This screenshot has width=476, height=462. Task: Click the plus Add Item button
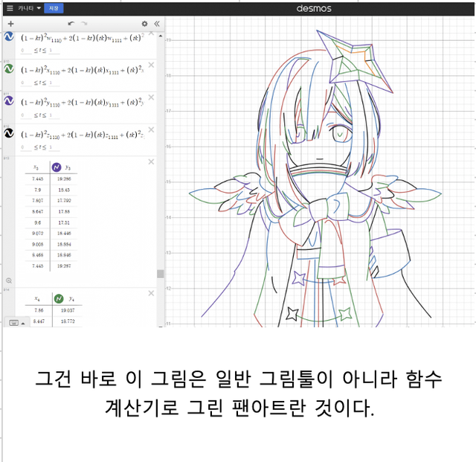click(10, 24)
